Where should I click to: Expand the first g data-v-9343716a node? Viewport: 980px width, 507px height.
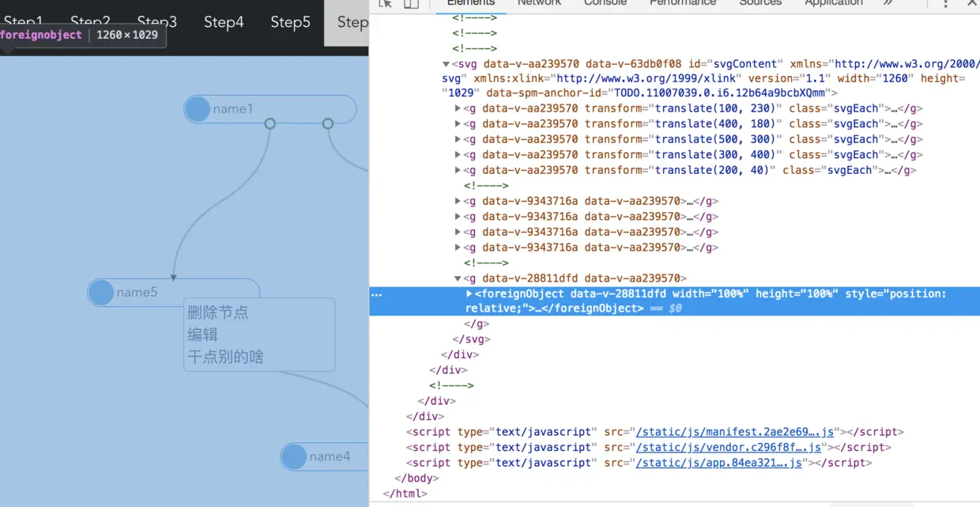(x=458, y=201)
